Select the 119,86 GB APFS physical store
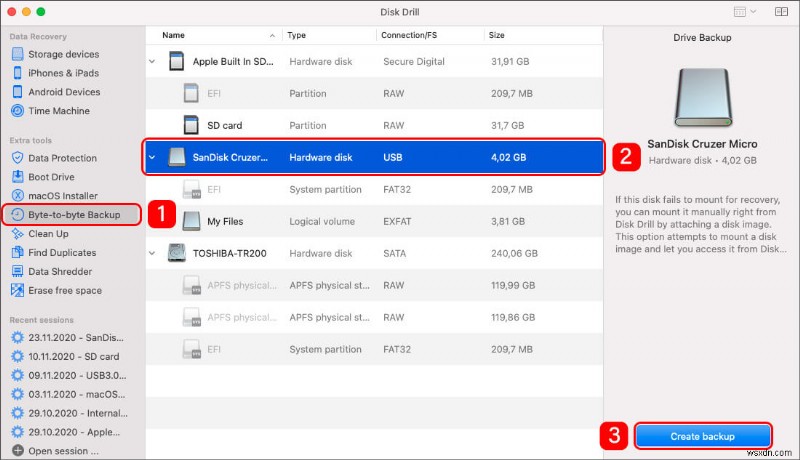Screen dimensions: 800x460 pyautogui.click(x=374, y=317)
